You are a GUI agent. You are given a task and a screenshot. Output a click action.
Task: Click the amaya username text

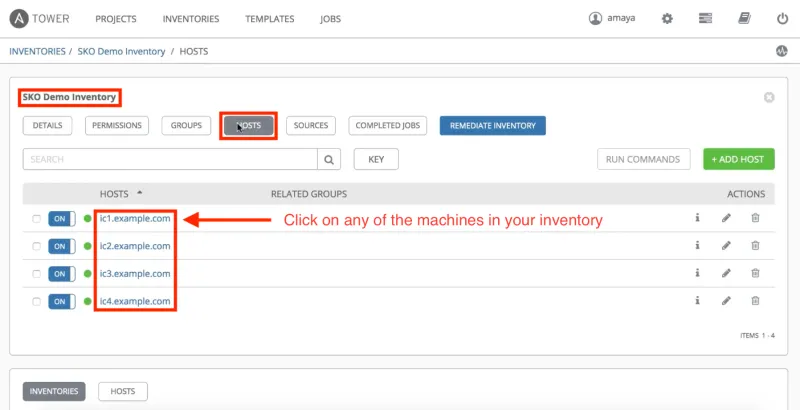pyautogui.click(x=621, y=18)
